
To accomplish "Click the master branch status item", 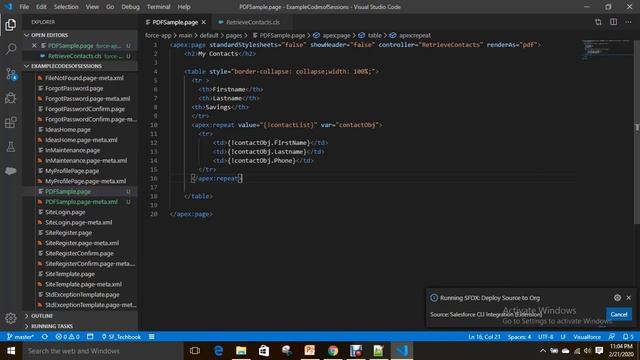I will [x=20, y=337].
